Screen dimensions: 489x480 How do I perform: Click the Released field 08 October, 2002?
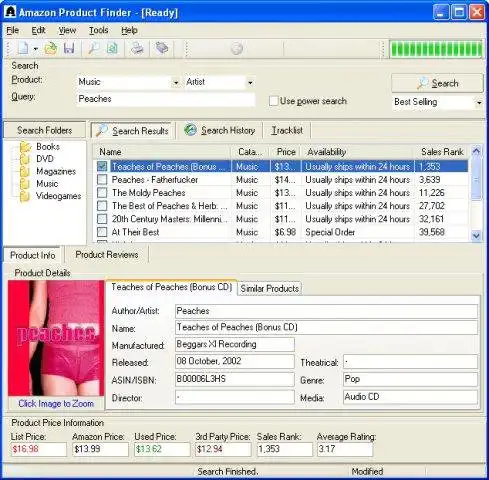click(234, 362)
